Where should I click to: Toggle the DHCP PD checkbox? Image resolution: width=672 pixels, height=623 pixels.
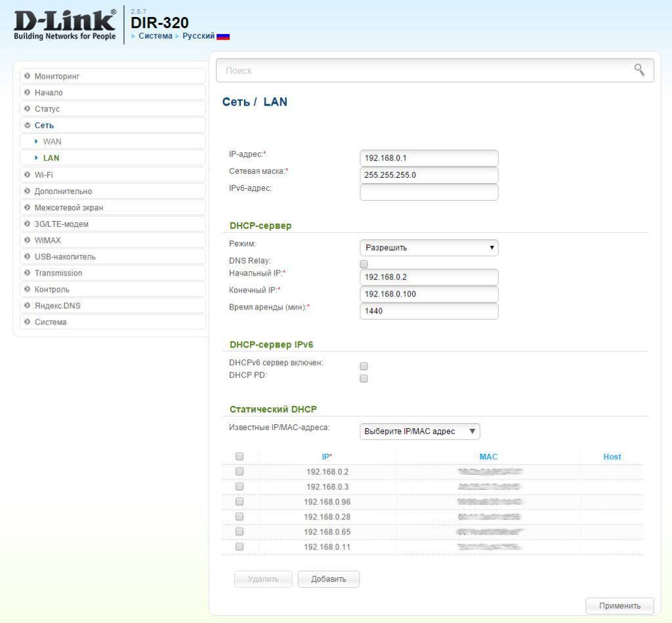tap(364, 378)
